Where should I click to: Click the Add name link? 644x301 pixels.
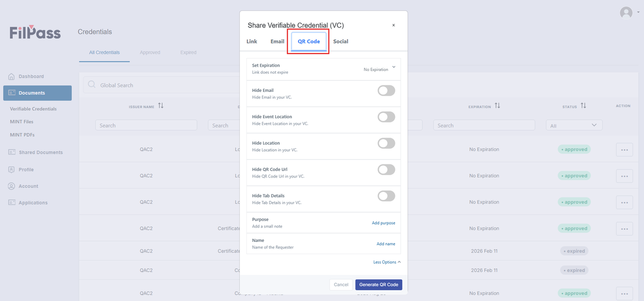386,244
